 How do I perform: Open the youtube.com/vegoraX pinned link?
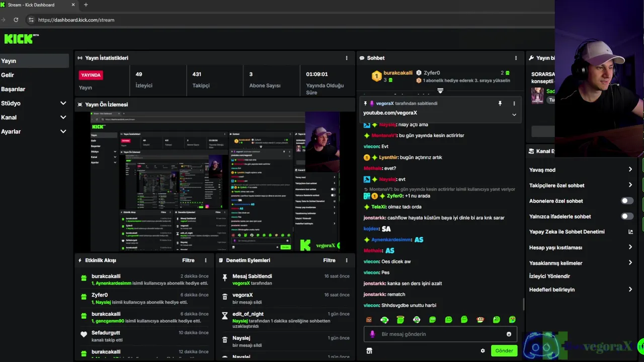click(x=390, y=113)
